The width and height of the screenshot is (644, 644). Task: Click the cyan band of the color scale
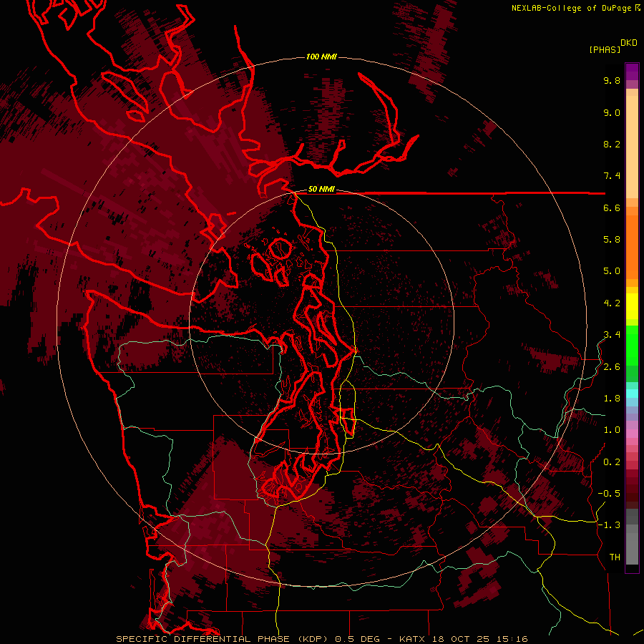click(632, 394)
